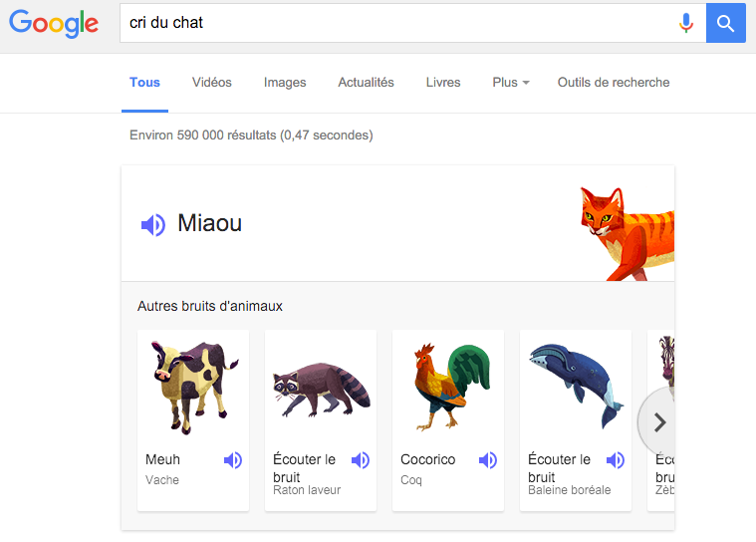
Task: Click the Meuh label
Action: 162,459
